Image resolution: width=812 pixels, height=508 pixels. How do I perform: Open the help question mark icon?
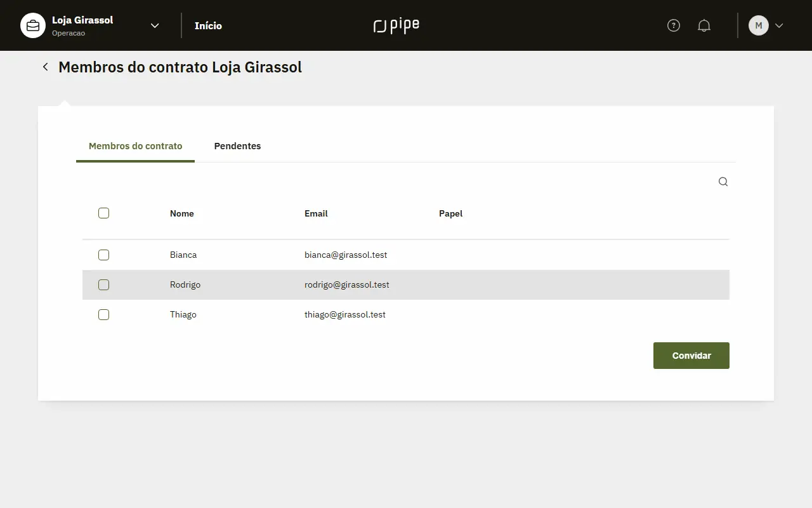point(674,25)
